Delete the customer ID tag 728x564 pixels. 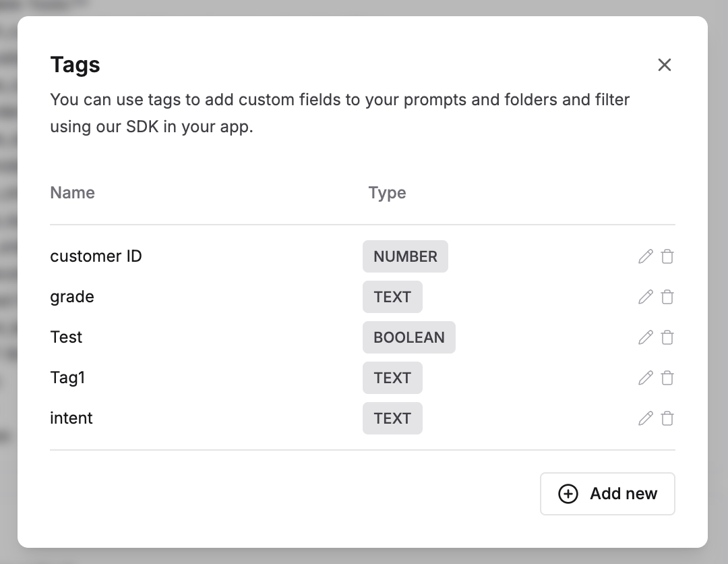(667, 256)
